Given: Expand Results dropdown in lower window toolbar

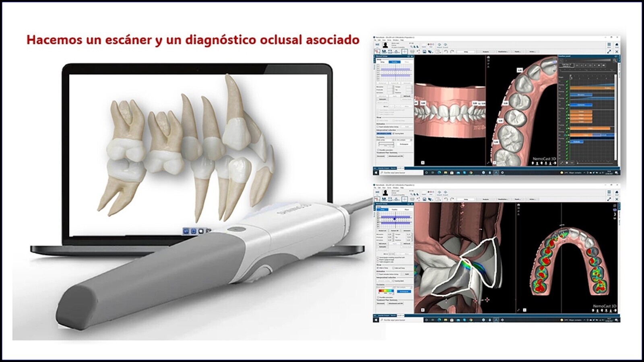Looking at the screenshot, I should coord(518,199).
